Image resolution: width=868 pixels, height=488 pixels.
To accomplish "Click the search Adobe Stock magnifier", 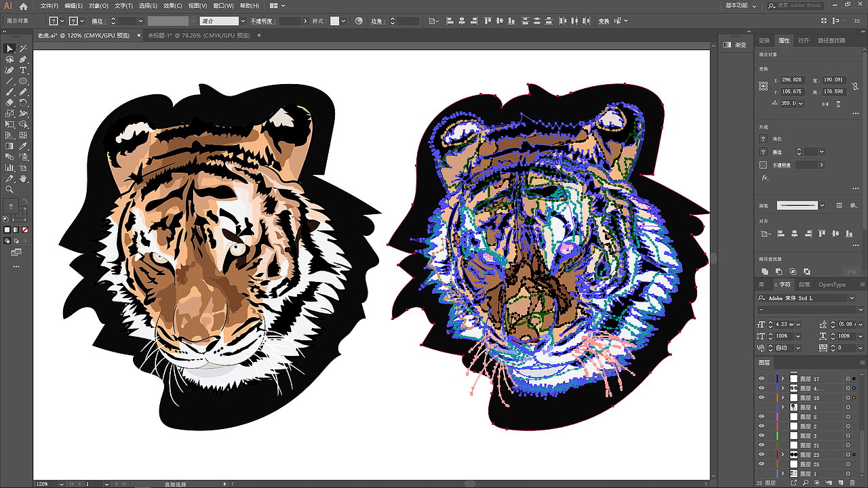I will (x=772, y=5).
